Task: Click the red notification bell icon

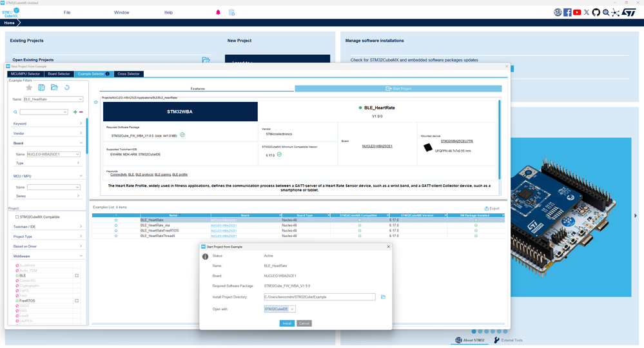Action: pyautogui.click(x=218, y=12)
